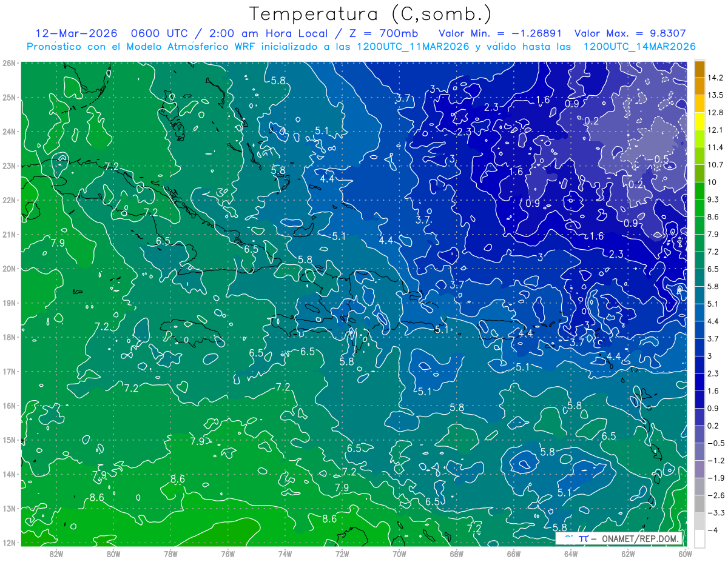Click the "64W" longitude axis label
The height and width of the screenshot is (562, 728).
pos(570,554)
